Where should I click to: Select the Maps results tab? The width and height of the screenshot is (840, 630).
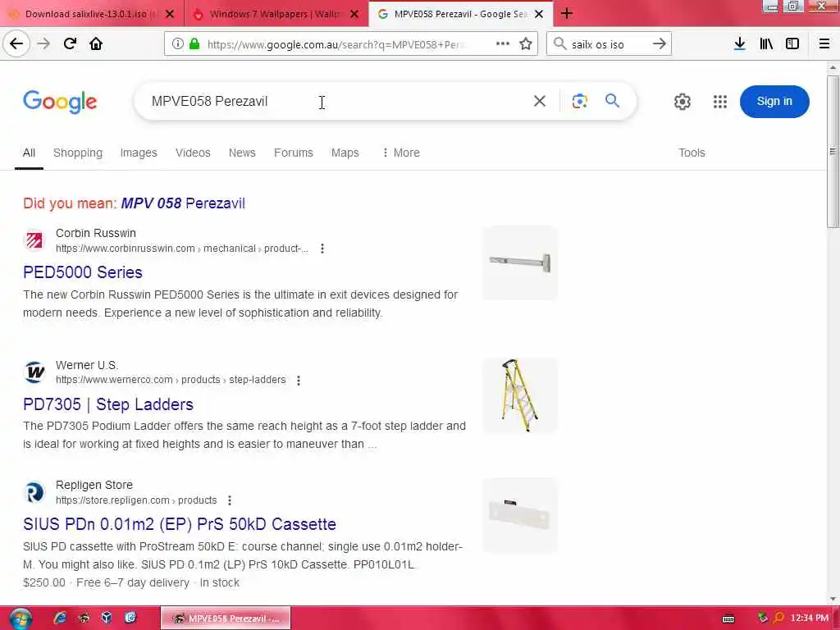tap(345, 153)
